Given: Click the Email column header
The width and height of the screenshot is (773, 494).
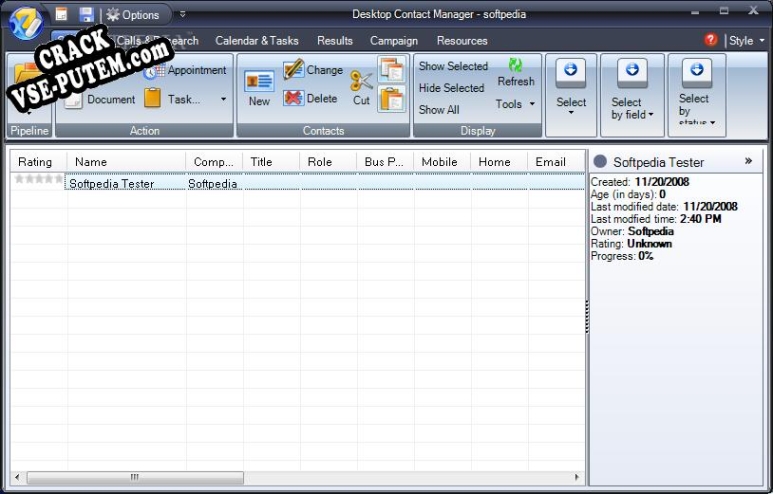Looking at the screenshot, I should point(557,162).
